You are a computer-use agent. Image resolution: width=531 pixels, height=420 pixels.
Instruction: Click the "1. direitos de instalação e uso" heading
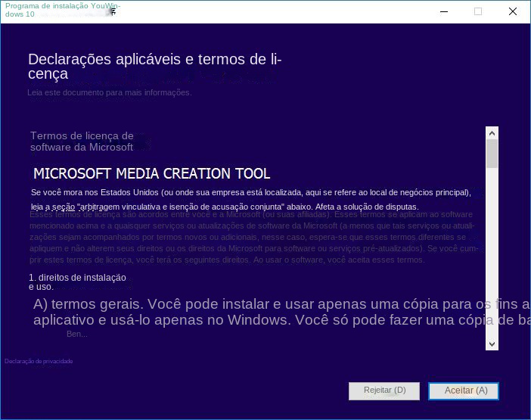(77, 282)
